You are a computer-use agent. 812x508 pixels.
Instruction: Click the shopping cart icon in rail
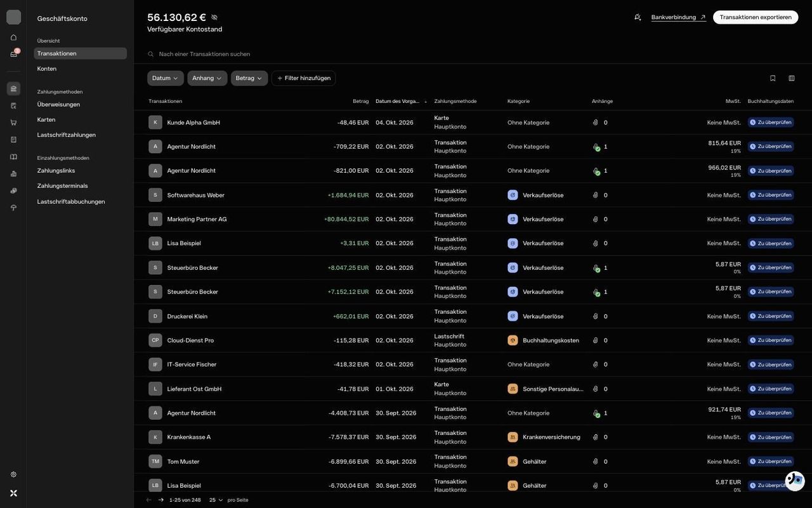[x=13, y=123]
